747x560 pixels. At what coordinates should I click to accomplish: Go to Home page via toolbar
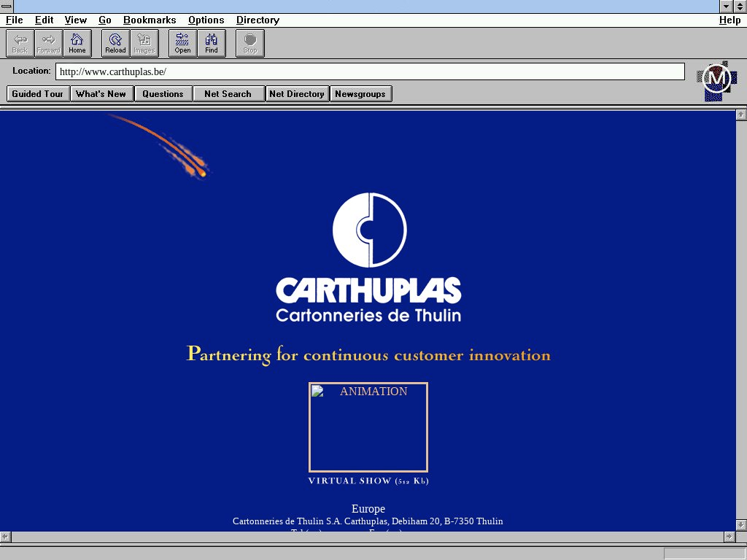(x=77, y=43)
